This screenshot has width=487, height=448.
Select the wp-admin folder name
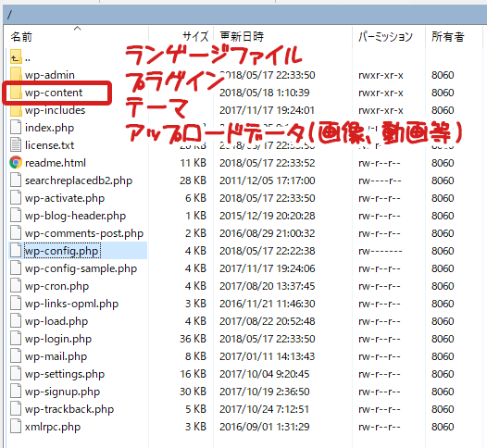(50, 75)
